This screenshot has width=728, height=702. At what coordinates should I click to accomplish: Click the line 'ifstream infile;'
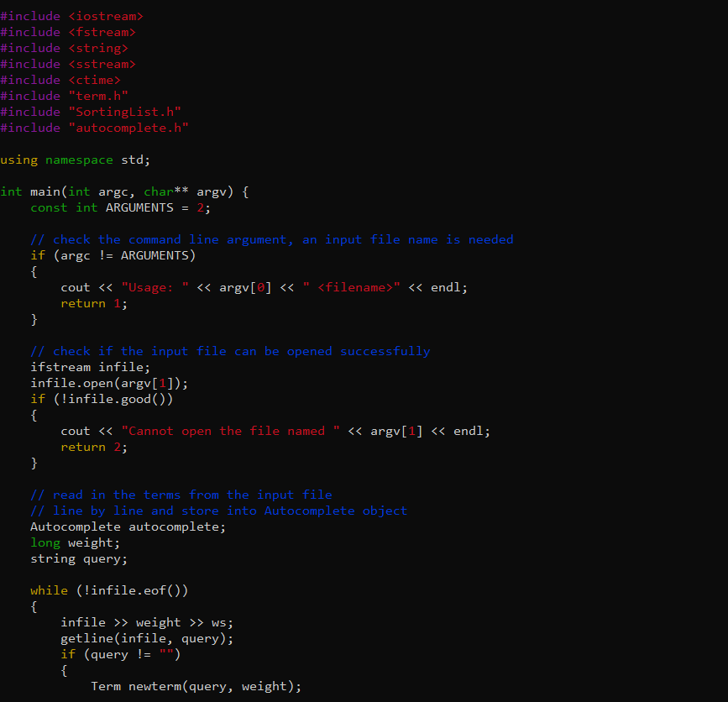(90, 367)
